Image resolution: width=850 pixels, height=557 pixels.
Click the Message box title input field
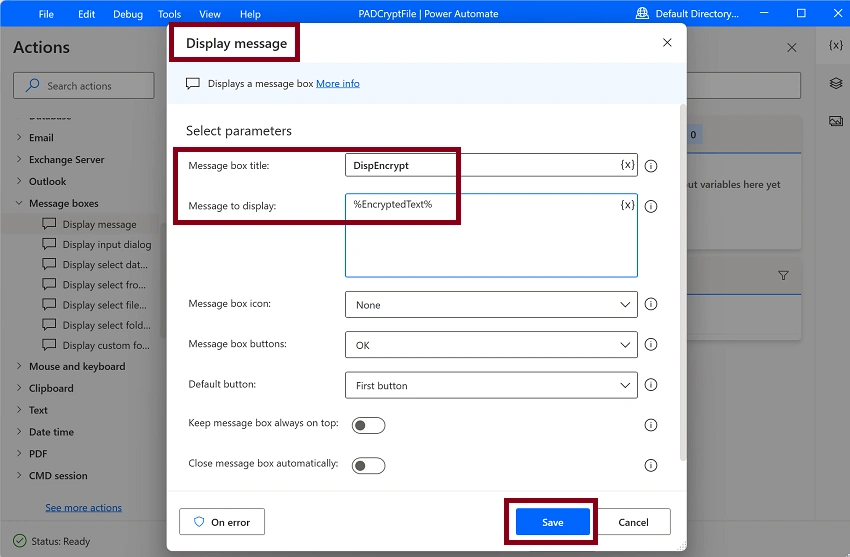[482, 165]
